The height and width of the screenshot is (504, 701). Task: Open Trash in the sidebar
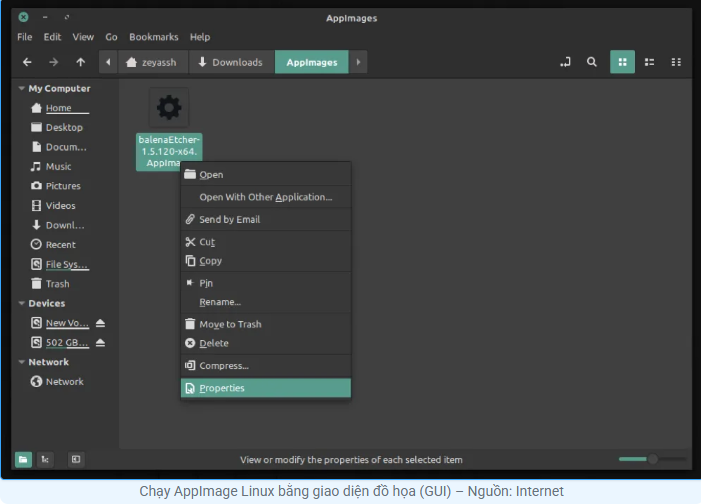[50, 284]
